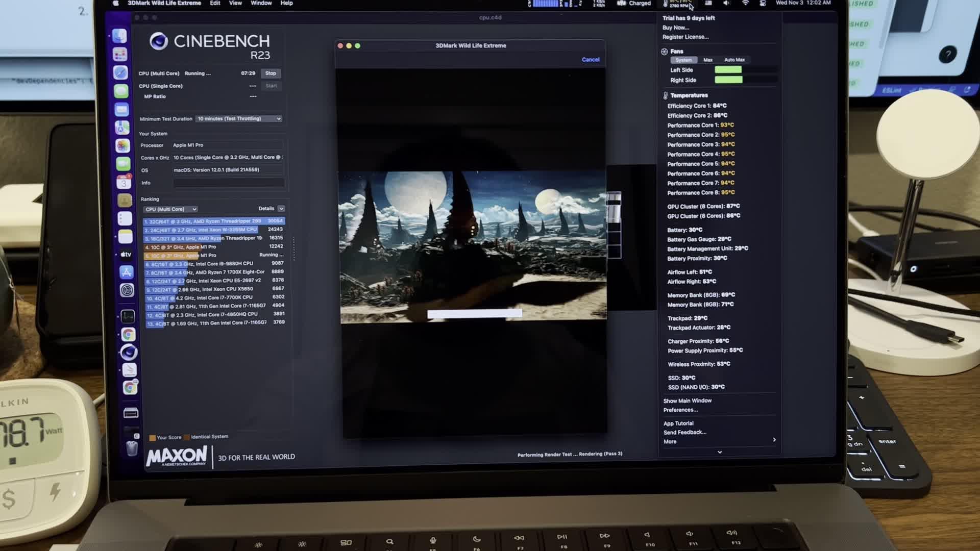Viewport: 980px width, 551px height.
Task: Switch fan mode to Max
Action: 708,60
